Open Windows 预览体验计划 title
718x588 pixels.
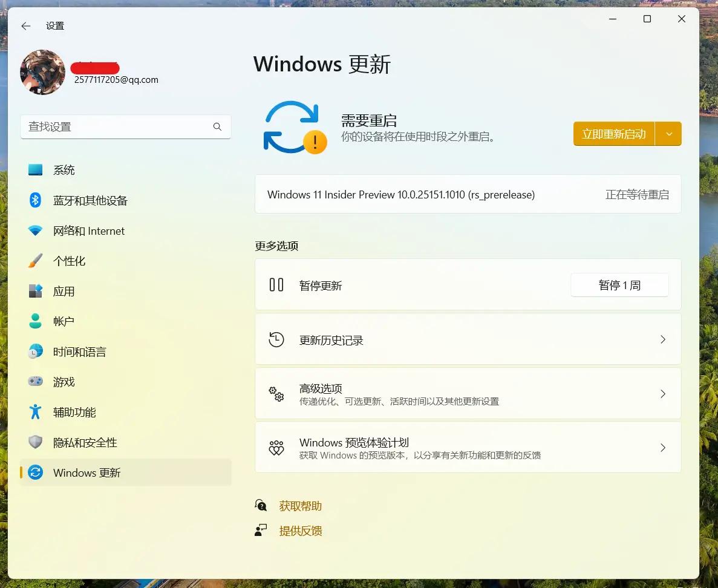coord(354,442)
